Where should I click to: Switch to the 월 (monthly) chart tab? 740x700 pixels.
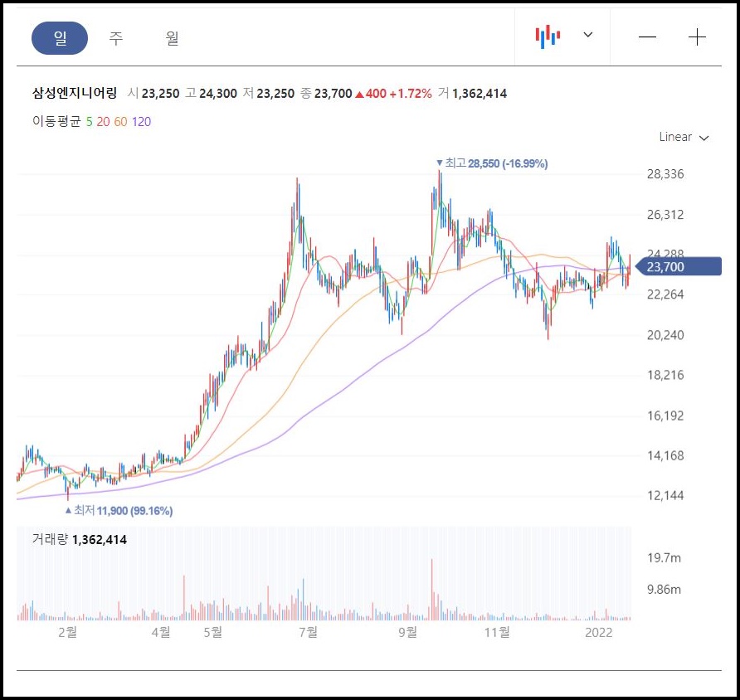pos(172,37)
